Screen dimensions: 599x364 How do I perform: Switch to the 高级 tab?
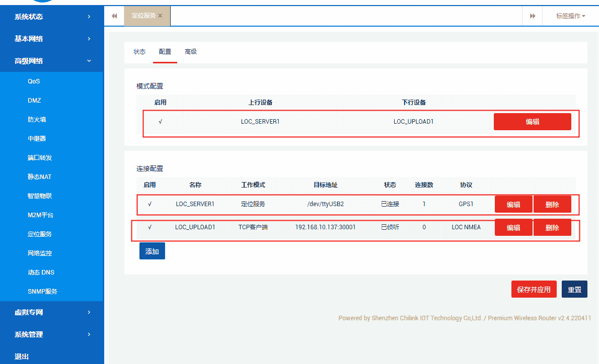click(191, 51)
